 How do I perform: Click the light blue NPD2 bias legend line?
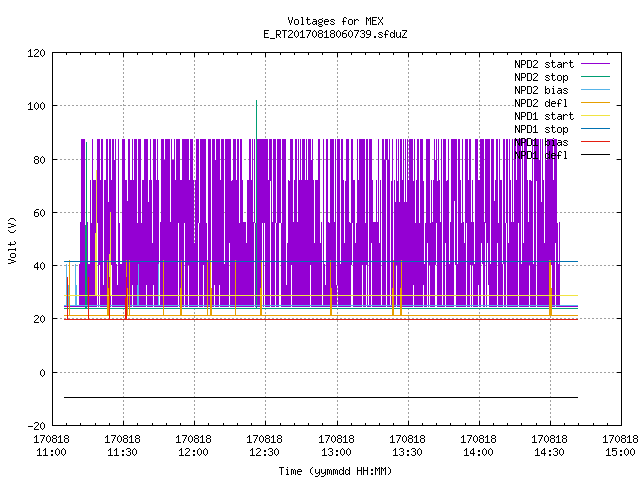tap(595, 90)
